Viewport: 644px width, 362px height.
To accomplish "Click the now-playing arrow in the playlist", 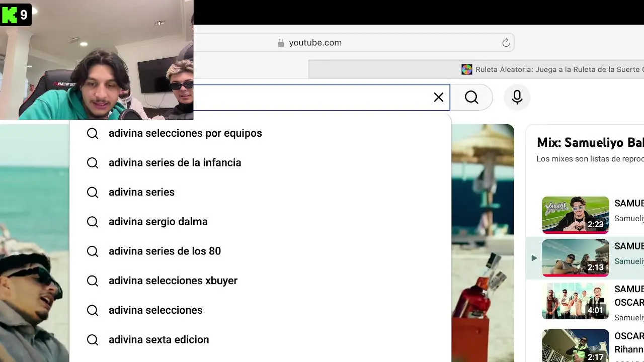I will 534,258.
